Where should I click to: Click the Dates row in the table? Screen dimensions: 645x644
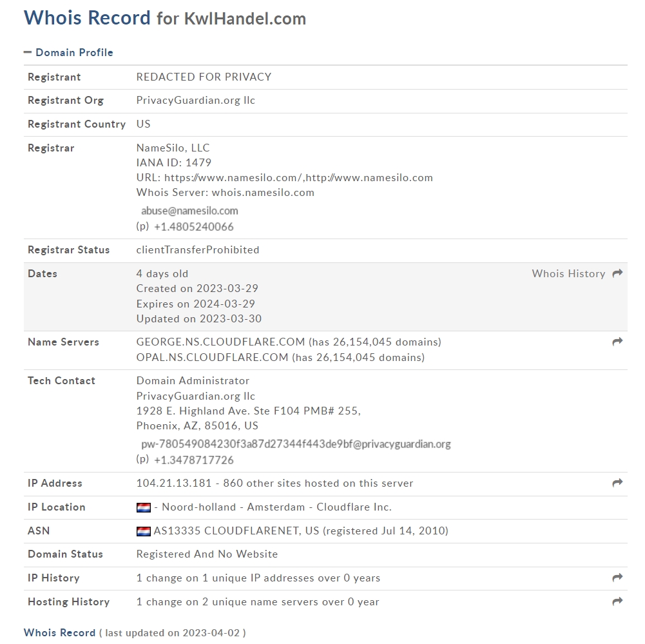click(325, 297)
